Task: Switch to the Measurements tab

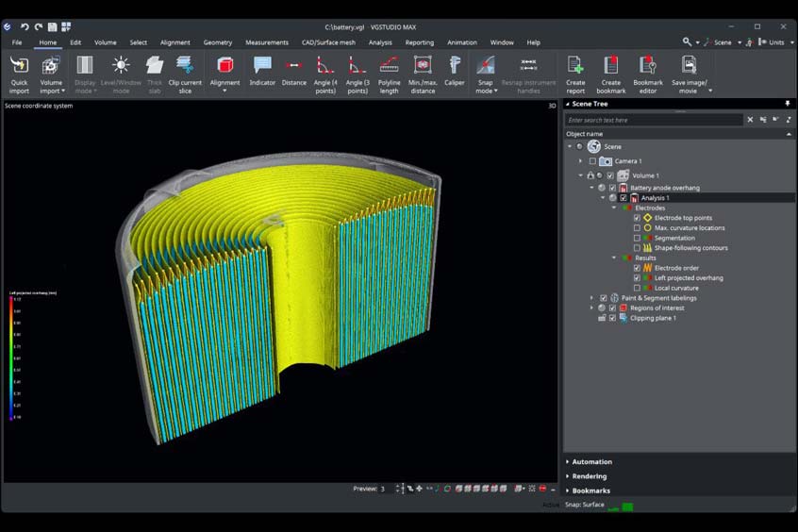Action: tap(267, 42)
